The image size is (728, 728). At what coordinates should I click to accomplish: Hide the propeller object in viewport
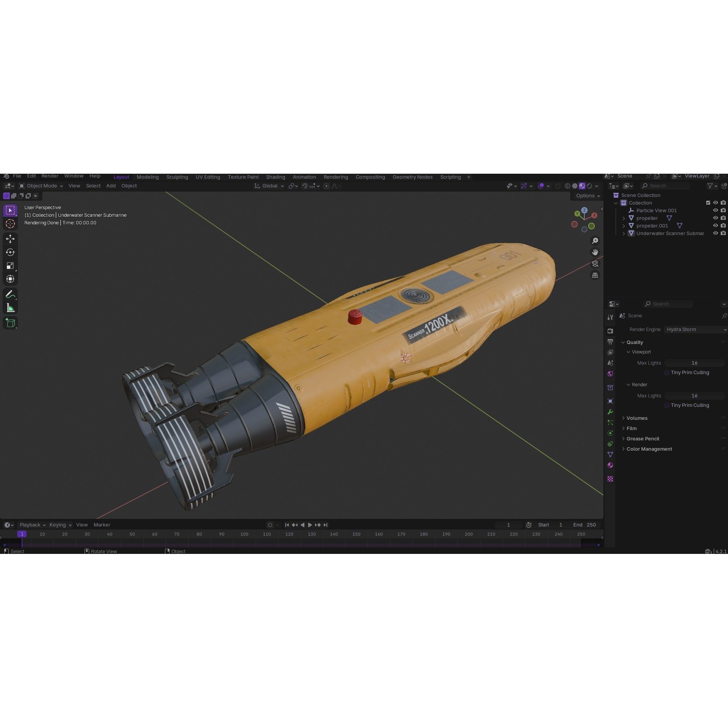coord(715,218)
